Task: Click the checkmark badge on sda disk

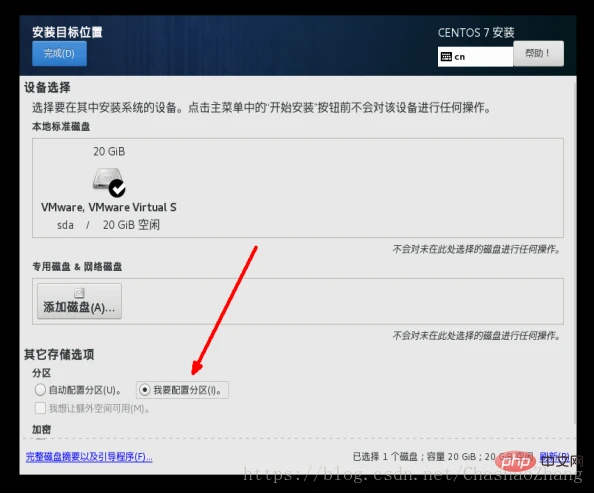Action: [x=117, y=188]
